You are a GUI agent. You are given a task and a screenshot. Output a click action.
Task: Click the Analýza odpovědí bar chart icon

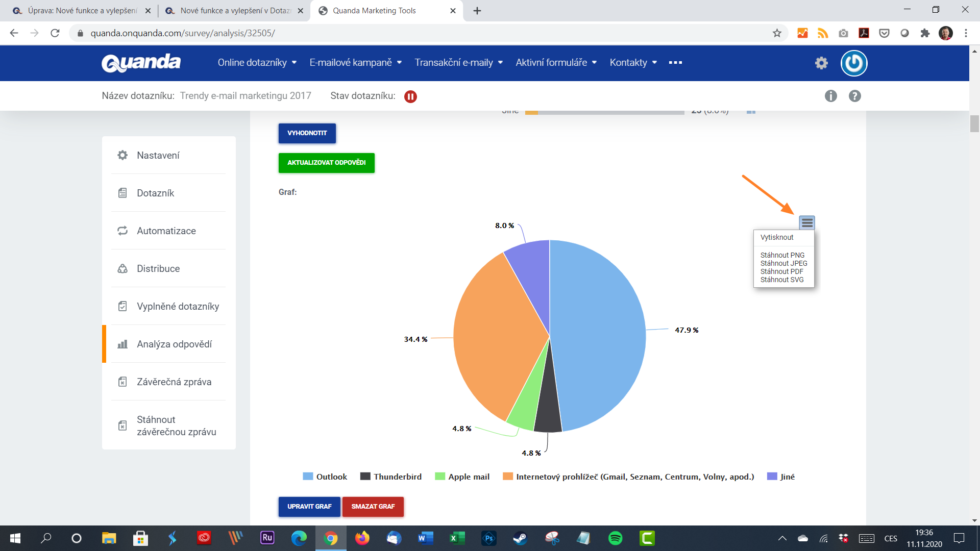click(122, 344)
